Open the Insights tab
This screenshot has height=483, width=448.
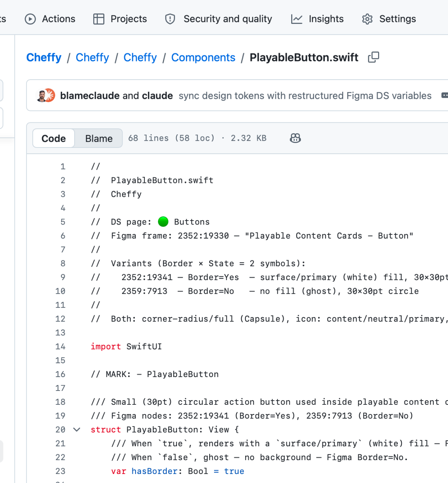point(317,19)
